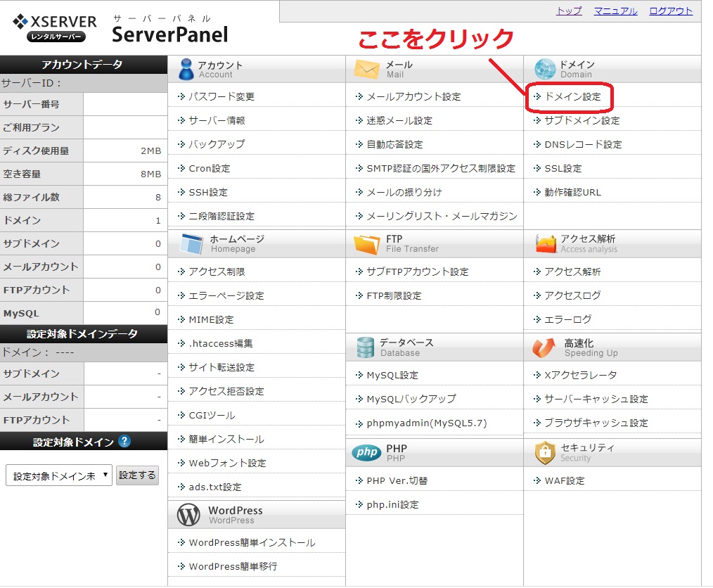Click the Homepage window icon
The image size is (713, 588).
tap(191, 244)
